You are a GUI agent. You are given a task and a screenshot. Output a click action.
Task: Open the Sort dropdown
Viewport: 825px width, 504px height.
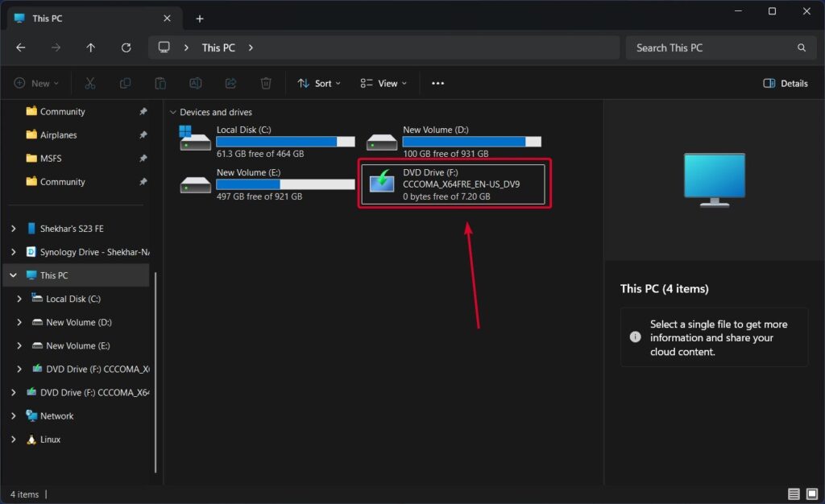point(319,83)
